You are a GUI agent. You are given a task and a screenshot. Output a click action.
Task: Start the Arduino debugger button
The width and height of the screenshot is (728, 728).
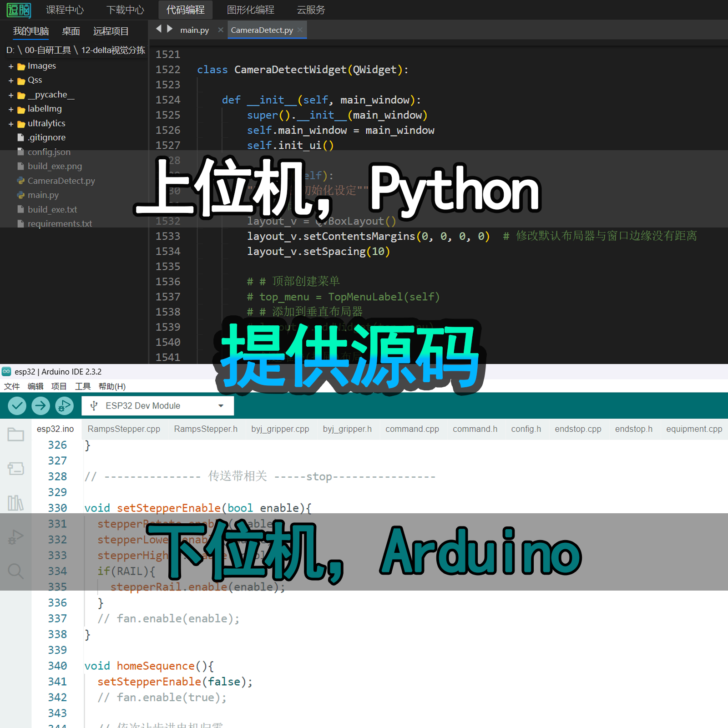(64, 405)
